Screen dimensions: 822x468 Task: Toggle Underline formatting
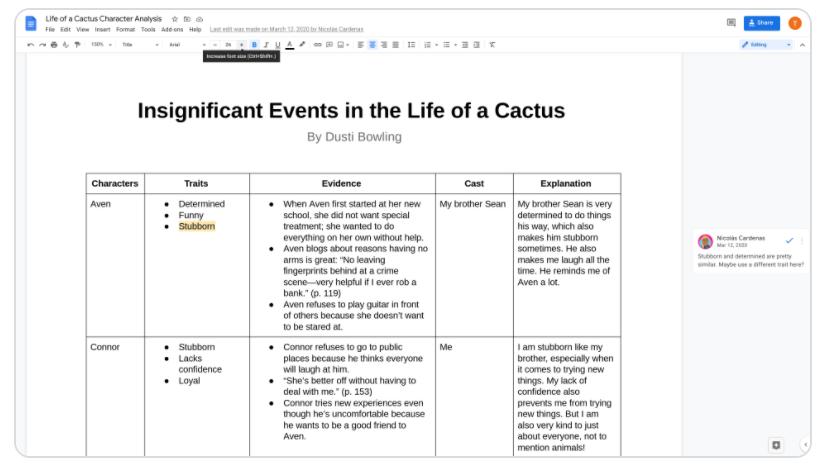click(x=277, y=44)
